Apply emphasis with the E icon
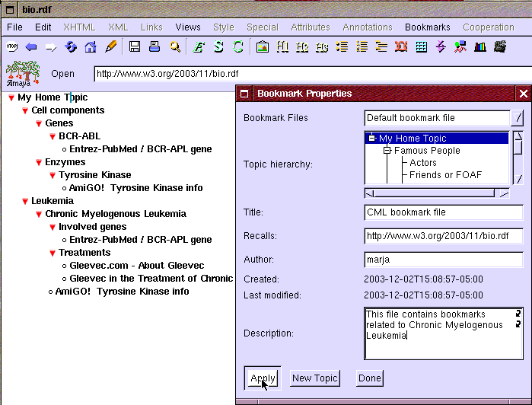This screenshot has width=532, height=405. pos(199,47)
